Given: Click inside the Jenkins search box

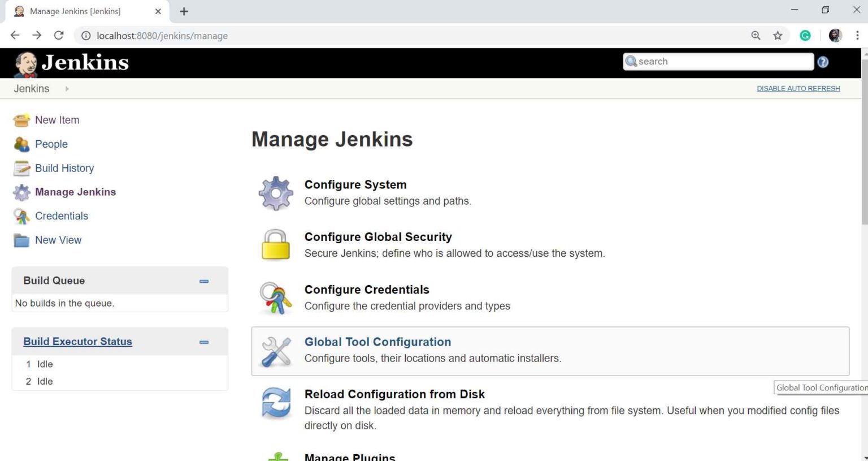Looking at the screenshot, I should (718, 61).
